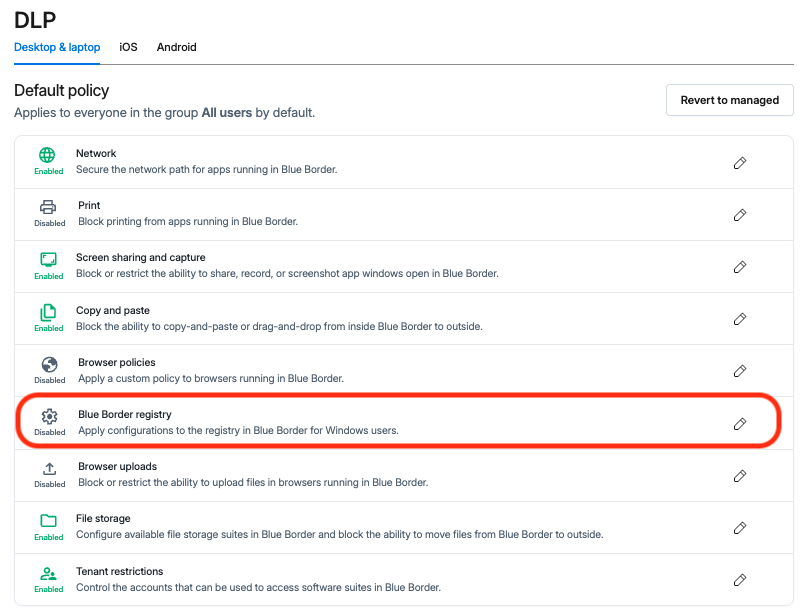804x614 pixels.
Task: Click the Revert to managed button
Action: (730, 100)
